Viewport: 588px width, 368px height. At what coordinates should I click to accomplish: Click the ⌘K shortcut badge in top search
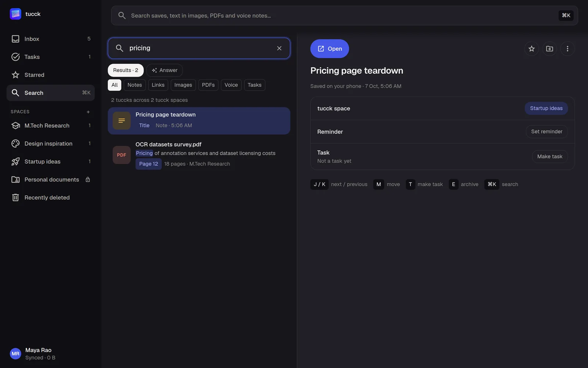click(x=566, y=15)
